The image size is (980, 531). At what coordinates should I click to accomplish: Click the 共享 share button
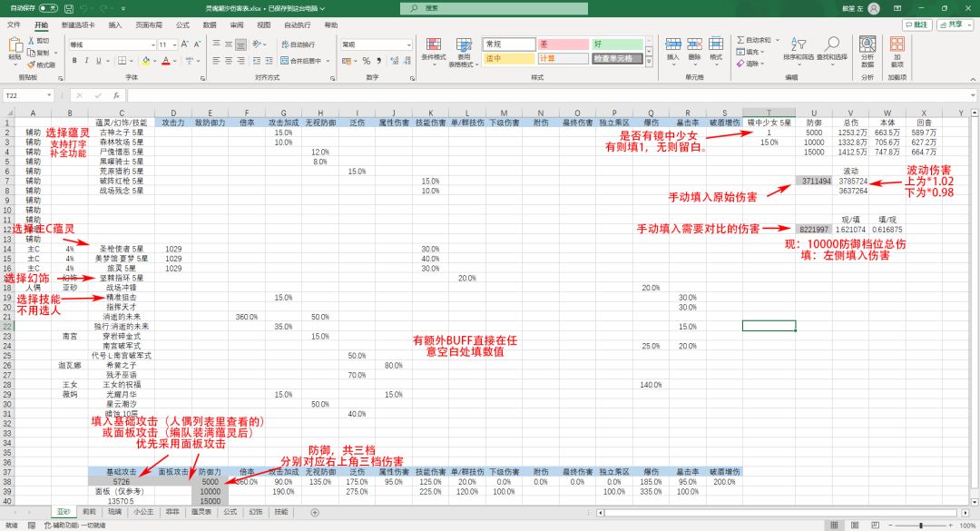[952, 25]
